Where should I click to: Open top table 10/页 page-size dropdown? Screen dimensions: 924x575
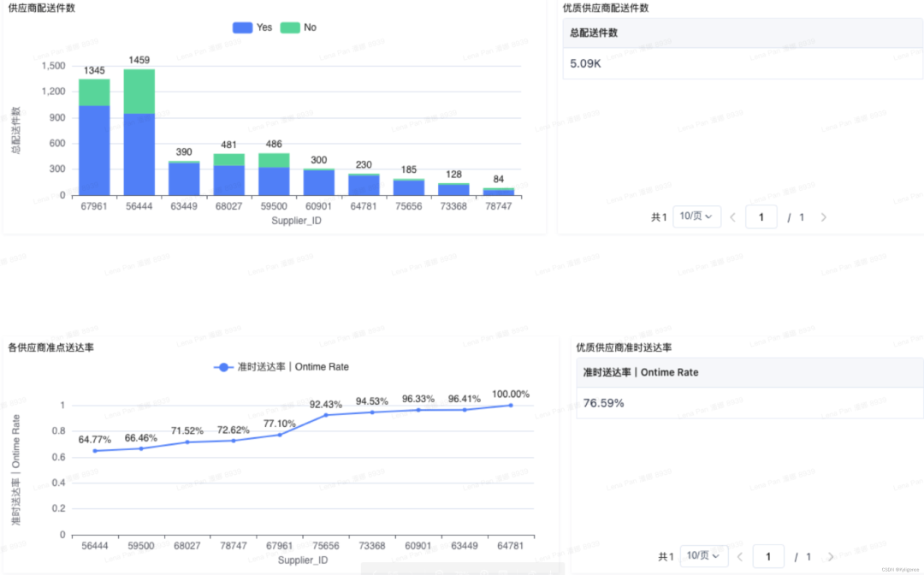(x=696, y=216)
